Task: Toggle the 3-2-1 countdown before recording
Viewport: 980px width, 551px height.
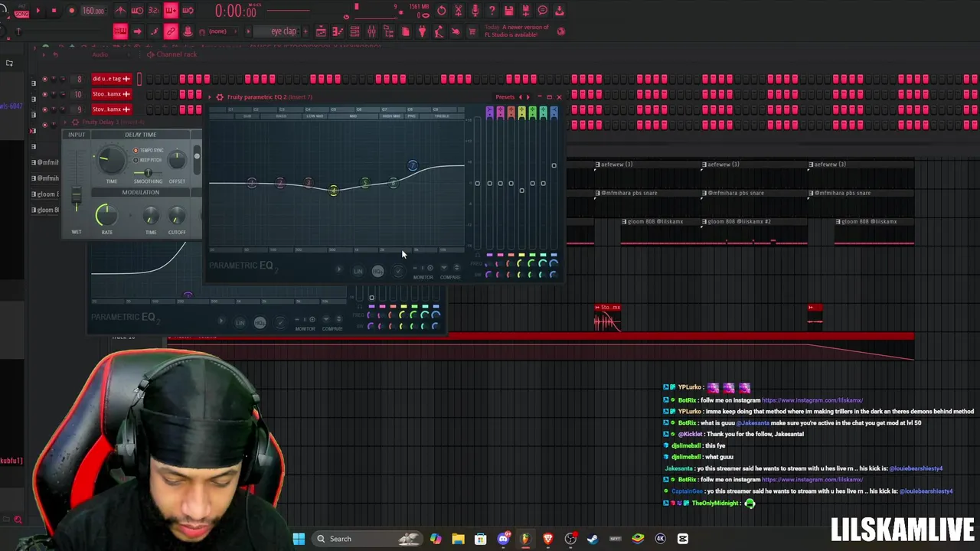Action: point(154,11)
